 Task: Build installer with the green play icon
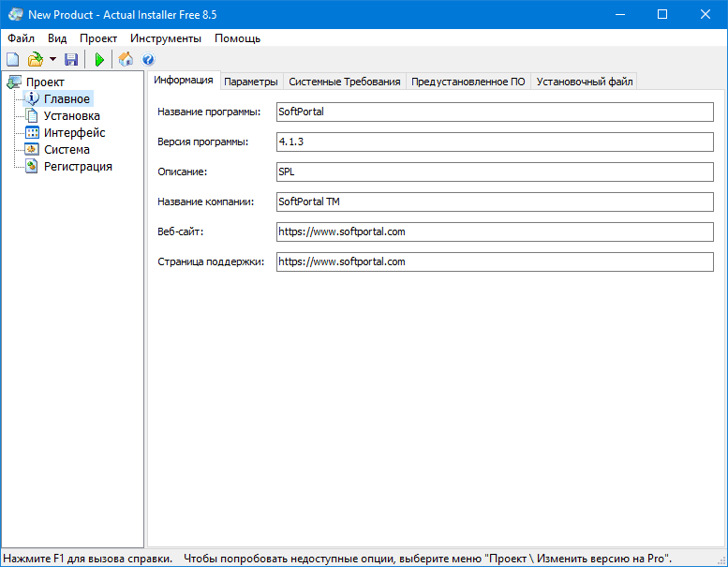point(99,59)
